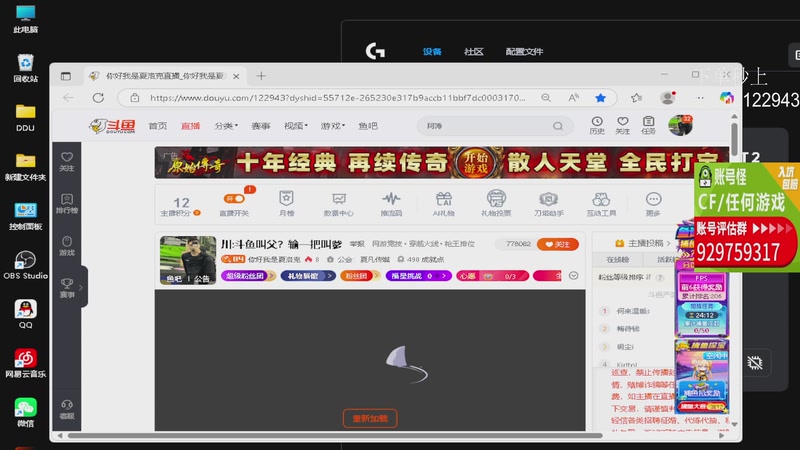Open the 数据中心 data center icon
The width and height of the screenshot is (800, 450).
coord(338,203)
